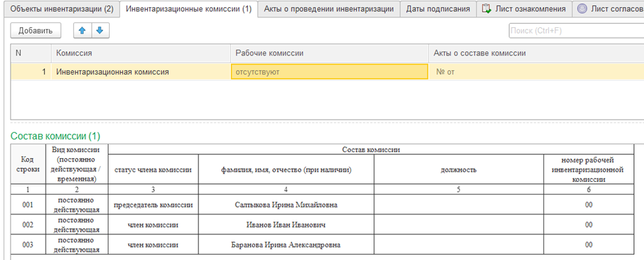Click the 00 value in row 003
Screen dimensions: 644x260
click(588, 245)
